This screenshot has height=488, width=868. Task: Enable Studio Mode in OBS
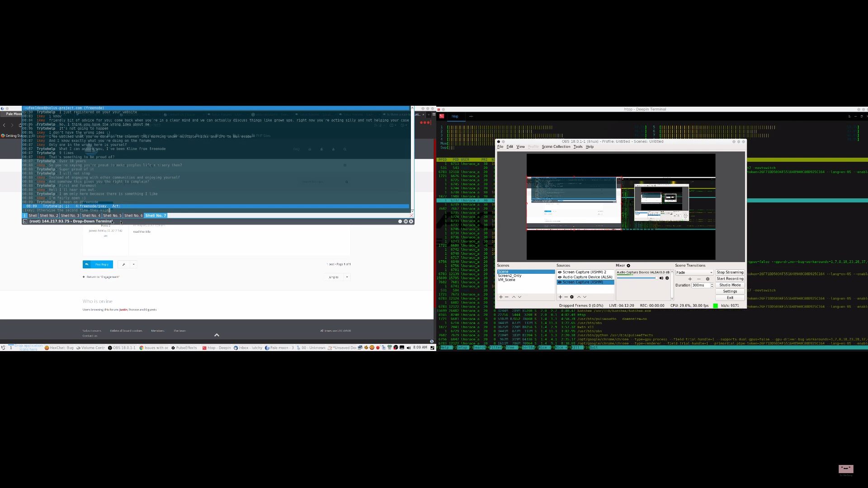point(730,285)
